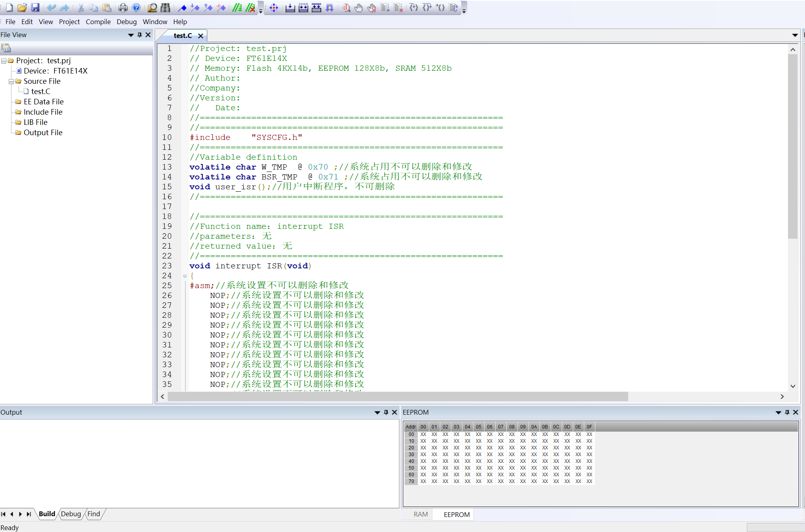Image resolution: width=805 pixels, height=532 pixels.
Task: Pin the Output panel
Action: point(386,412)
